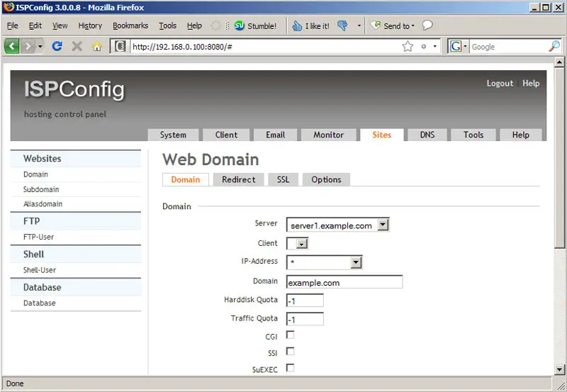
Task: Switch to the Options sub-tab
Action: 326,179
